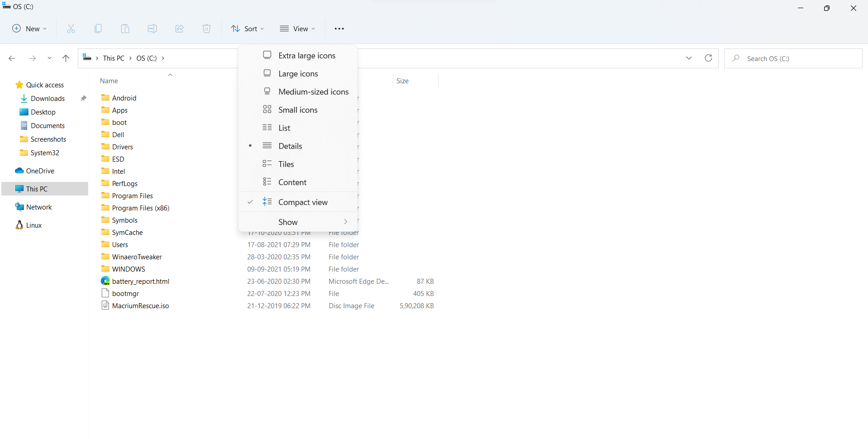Expand chevron after OS (C:) in breadcrumb
This screenshot has height=439, width=868.
[x=163, y=58]
